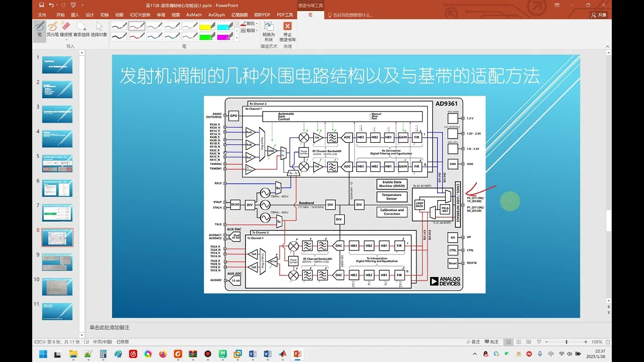Image resolution: width=644 pixels, height=362 pixels.
Task: Toggle the 备注 notes pane
Action: click(473, 342)
